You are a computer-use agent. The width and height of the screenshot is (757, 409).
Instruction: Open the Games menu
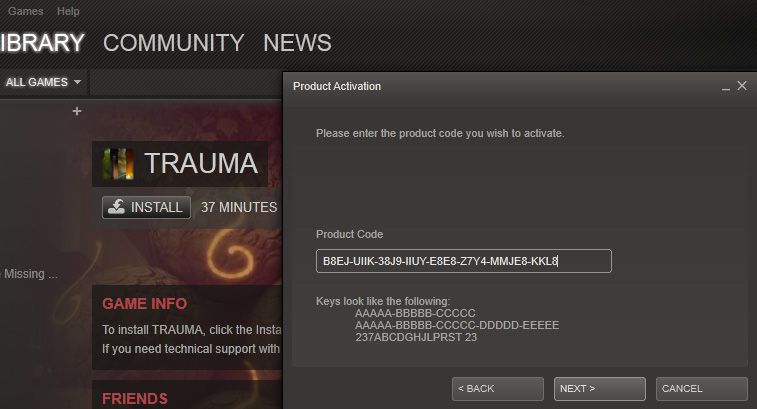26,11
